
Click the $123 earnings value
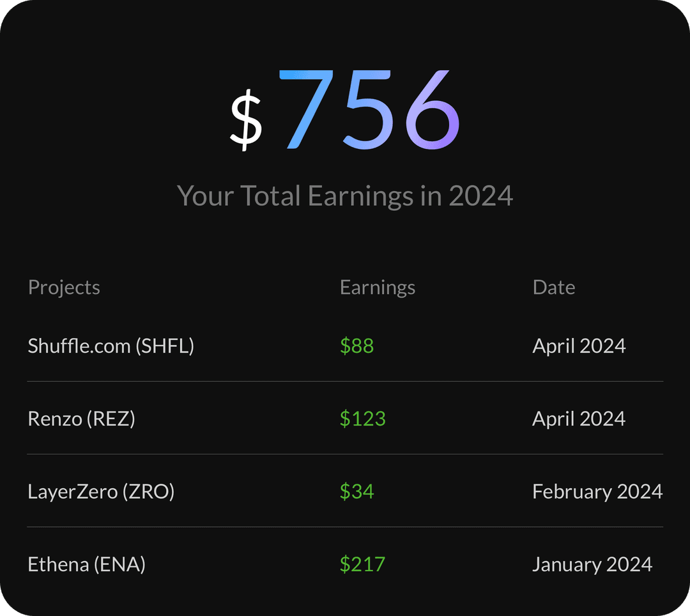[x=363, y=419]
